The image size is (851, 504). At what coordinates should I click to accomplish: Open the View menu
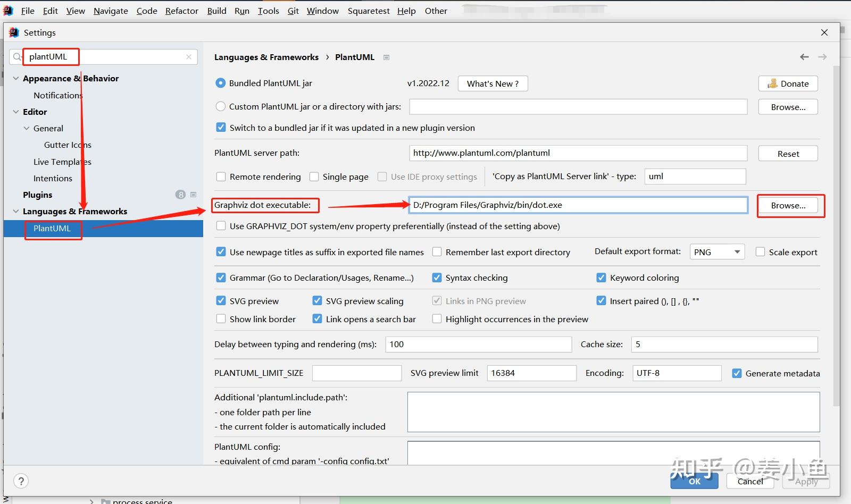point(76,11)
